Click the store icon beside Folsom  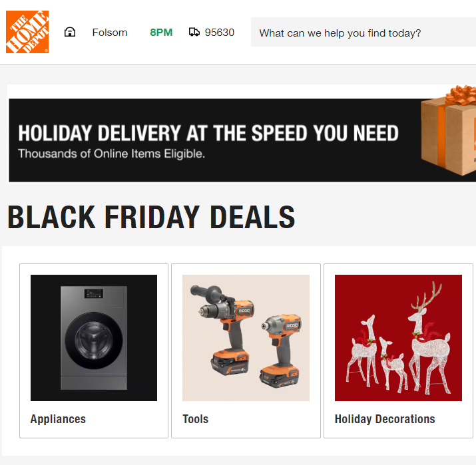(x=70, y=32)
